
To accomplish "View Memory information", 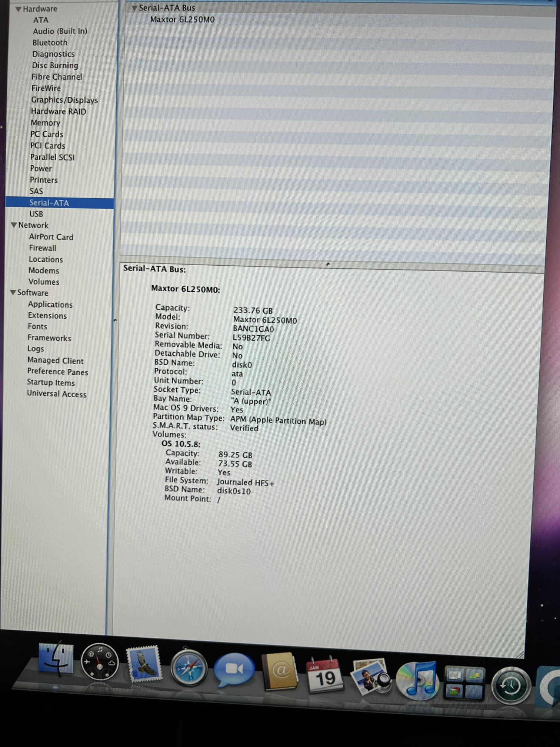I will tap(46, 123).
